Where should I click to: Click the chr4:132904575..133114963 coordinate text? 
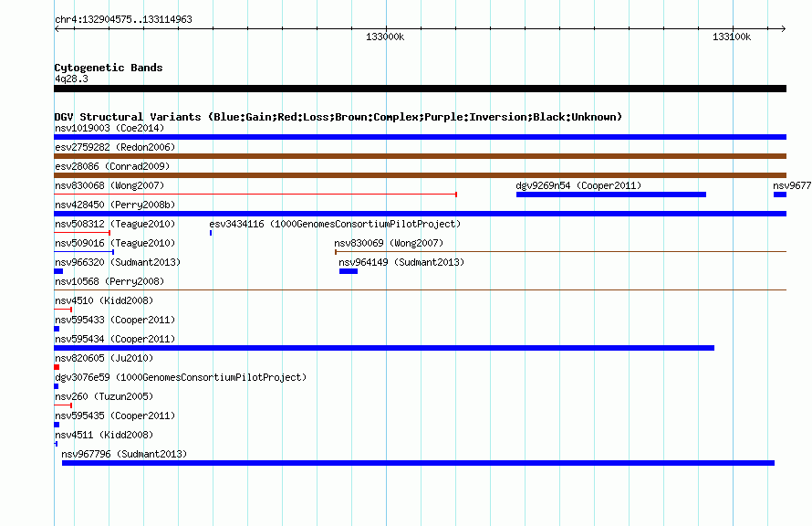click(123, 19)
